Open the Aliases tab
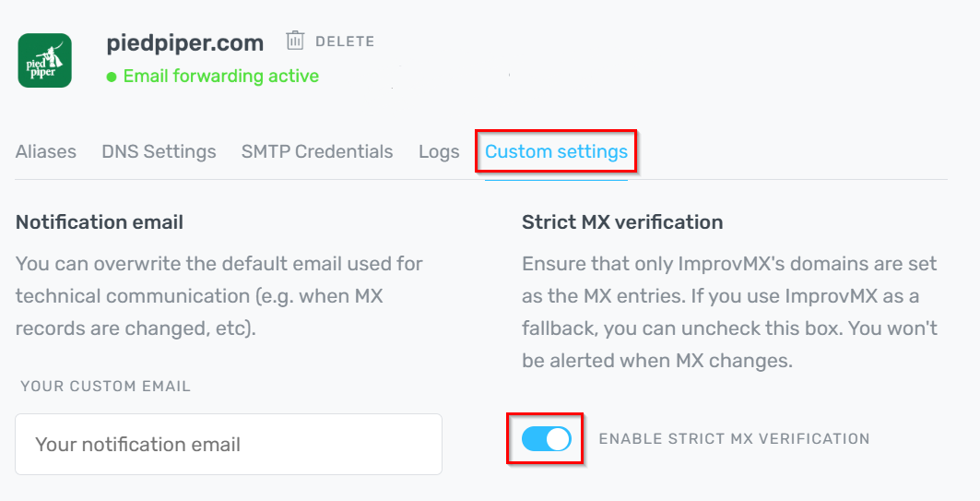Screen dimensions: 980x501 point(46,152)
